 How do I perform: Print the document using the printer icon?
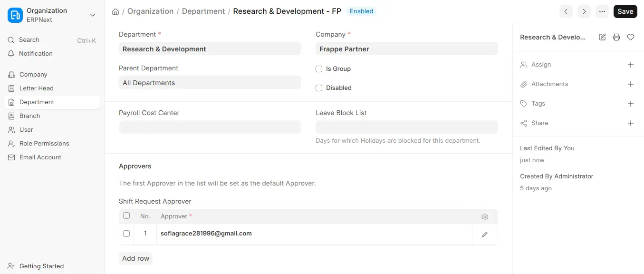(616, 37)
